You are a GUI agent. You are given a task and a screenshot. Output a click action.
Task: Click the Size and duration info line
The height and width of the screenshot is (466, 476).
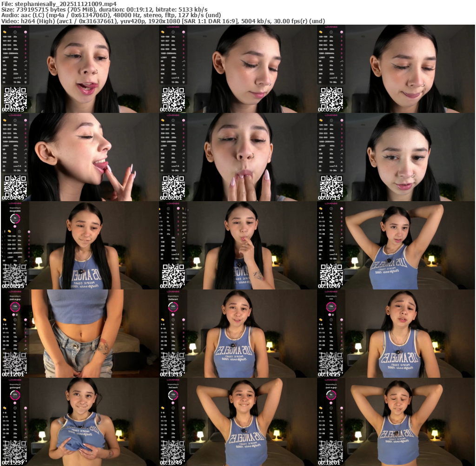[x=105, y=9]
